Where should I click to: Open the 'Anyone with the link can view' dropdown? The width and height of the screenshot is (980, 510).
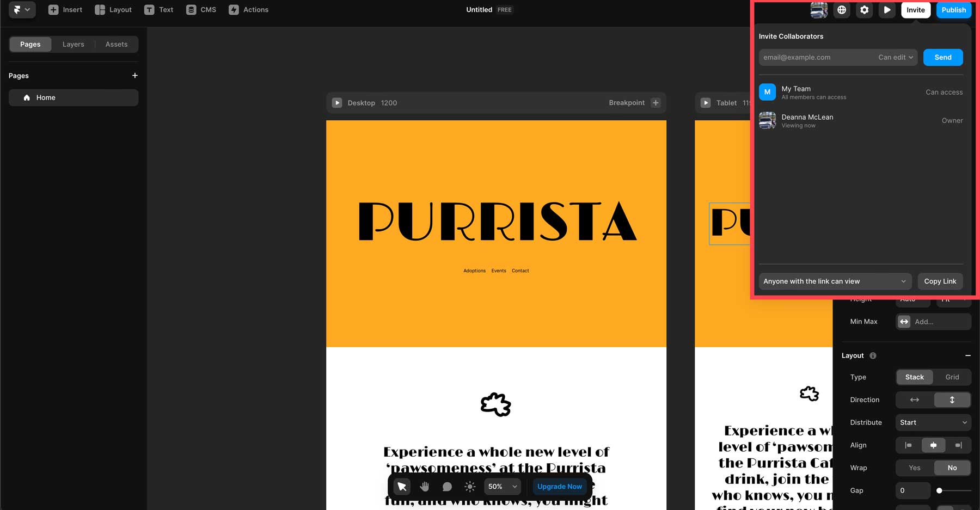[835, 281]
